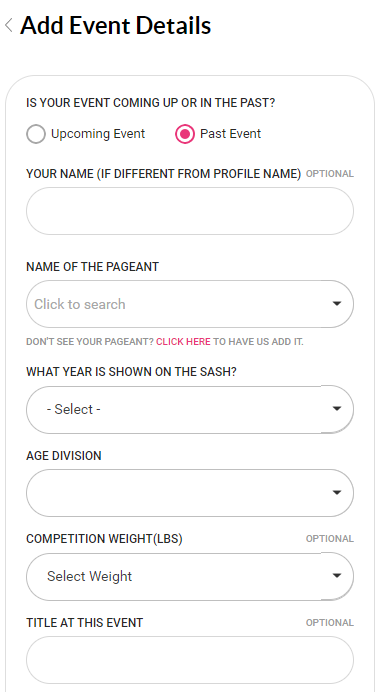The width and height of the screenshot is (380, 692).
Task: Open the Name of the Pageant search dropdown
Action: (x=190, y=304)
